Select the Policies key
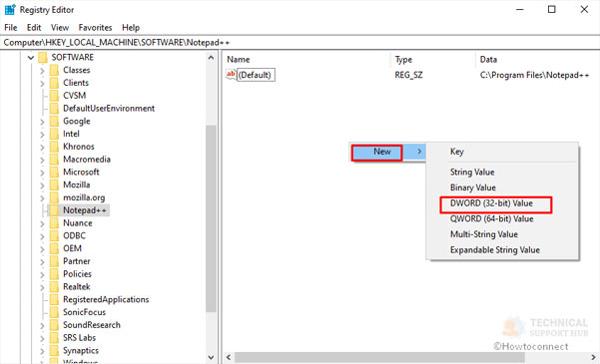Image resolution: width=600 pixels, height=364 pixels. click(77, 274)
